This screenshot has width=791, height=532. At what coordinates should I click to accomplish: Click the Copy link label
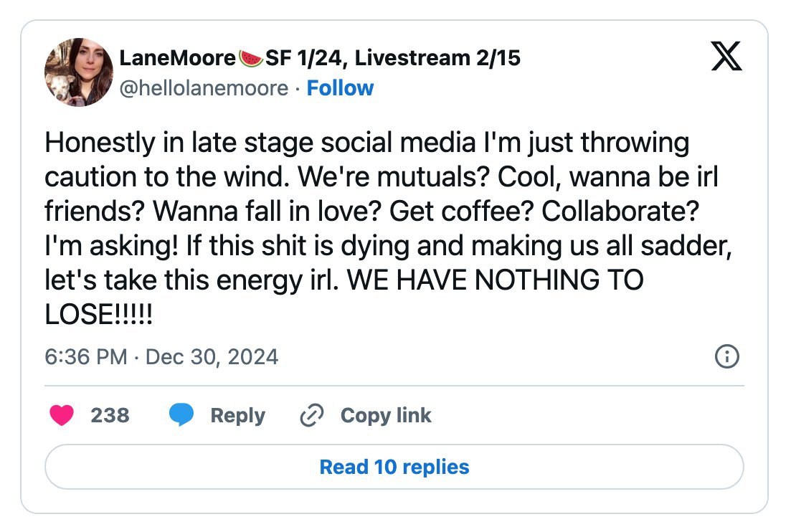[x=386, y=416]
